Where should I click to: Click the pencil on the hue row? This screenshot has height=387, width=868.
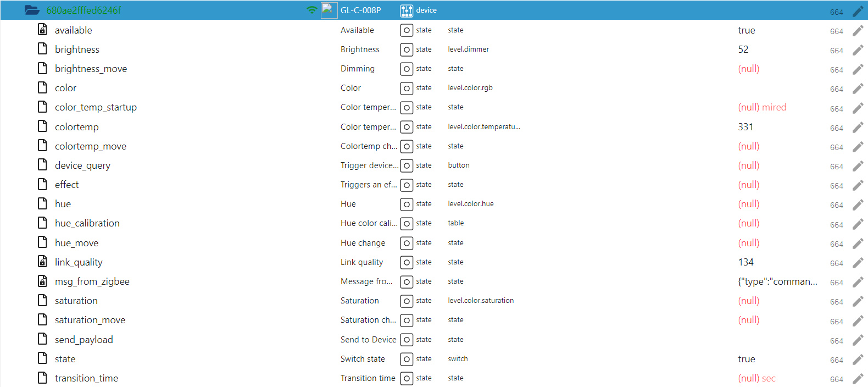tap(858, 204)
